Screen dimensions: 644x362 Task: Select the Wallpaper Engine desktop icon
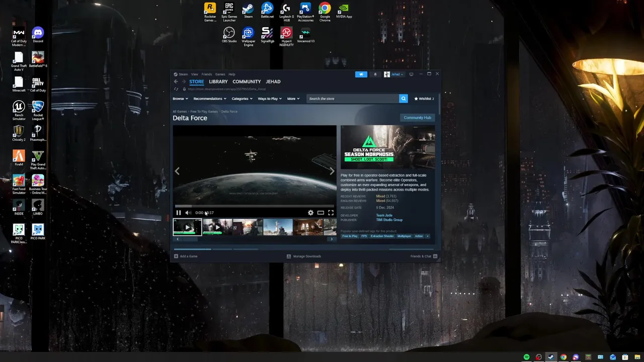[248, 37]
